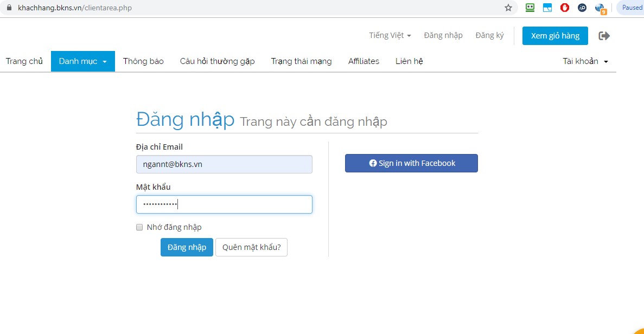Click the blue folder extension icon
644x334 pixels.
547,8
